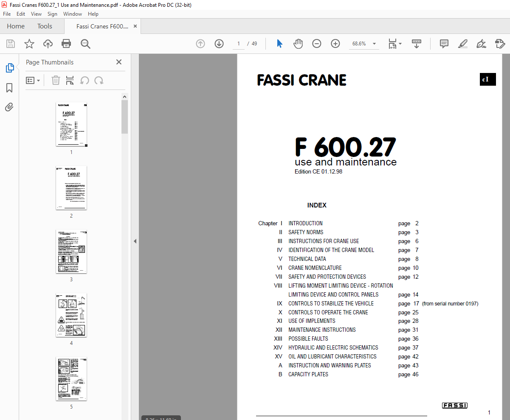Enable scrolling mode keyboard icon

[416, 44]
